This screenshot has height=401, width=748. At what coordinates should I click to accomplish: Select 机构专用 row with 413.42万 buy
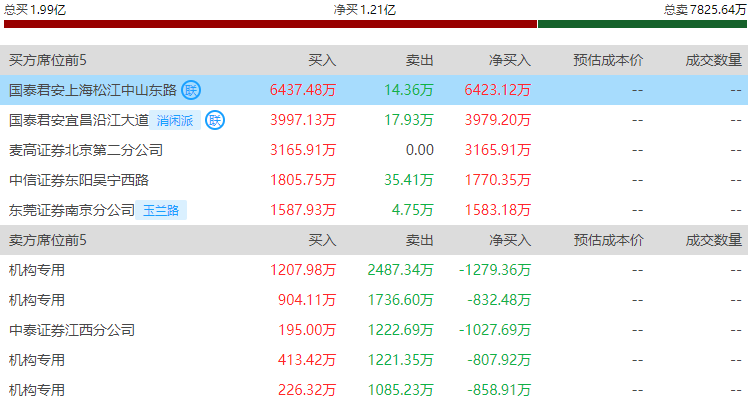pos(374,360)
